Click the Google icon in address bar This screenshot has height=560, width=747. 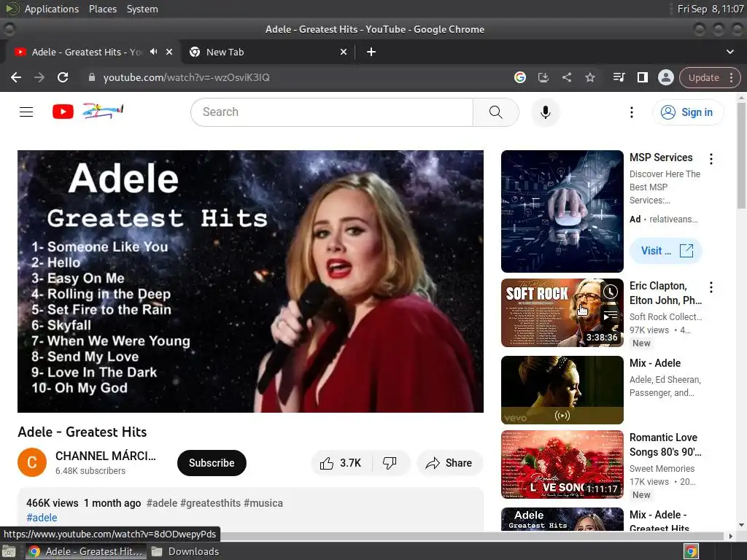519,77
